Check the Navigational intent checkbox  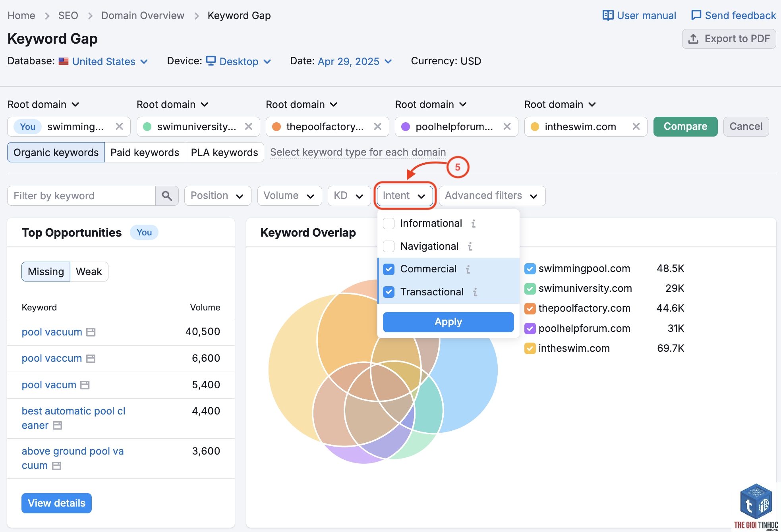(389, 246)
